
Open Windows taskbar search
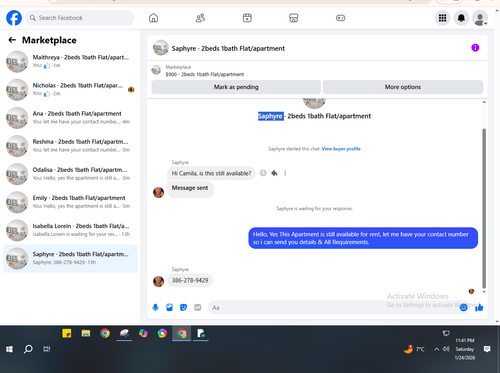point(28,349)
